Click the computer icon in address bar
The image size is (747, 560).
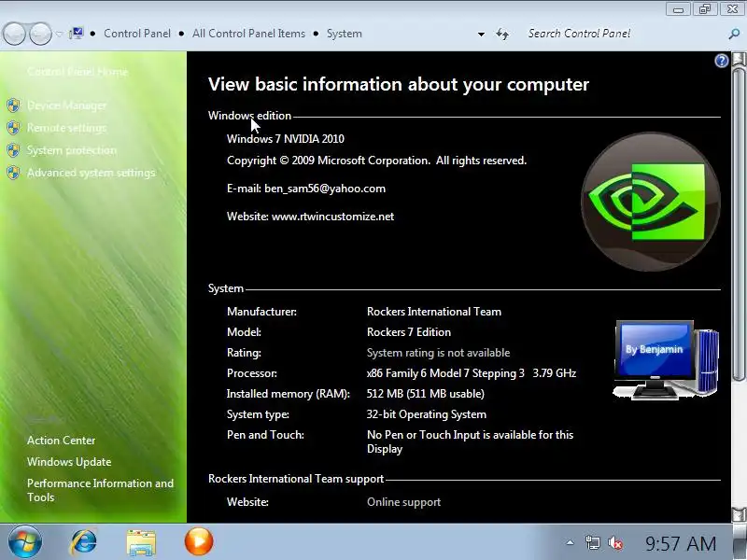tap(77, 34)
